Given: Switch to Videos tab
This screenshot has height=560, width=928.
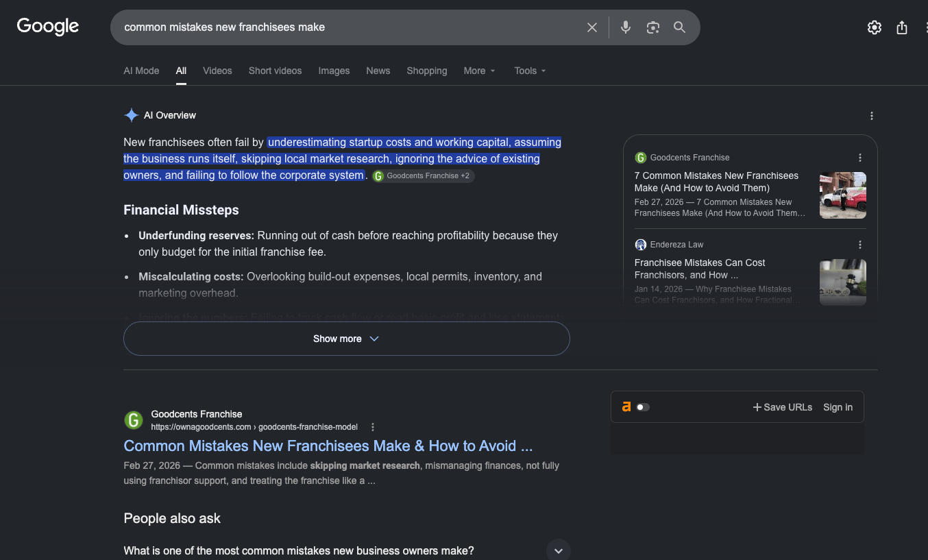Looking at the screenshot, I should tap(217, 71).
